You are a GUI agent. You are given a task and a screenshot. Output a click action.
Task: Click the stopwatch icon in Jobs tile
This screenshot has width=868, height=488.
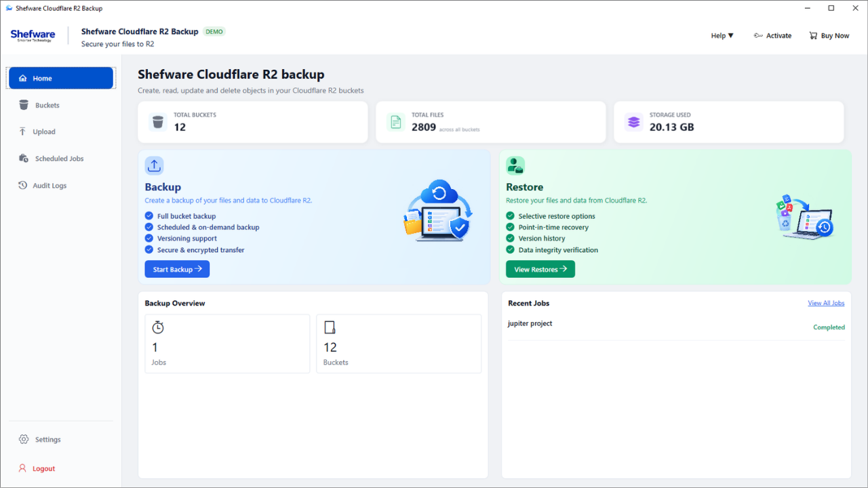(158, 327)
